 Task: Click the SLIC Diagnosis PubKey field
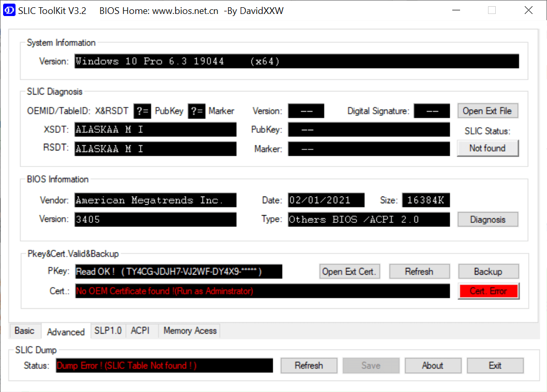pos(369,129)
